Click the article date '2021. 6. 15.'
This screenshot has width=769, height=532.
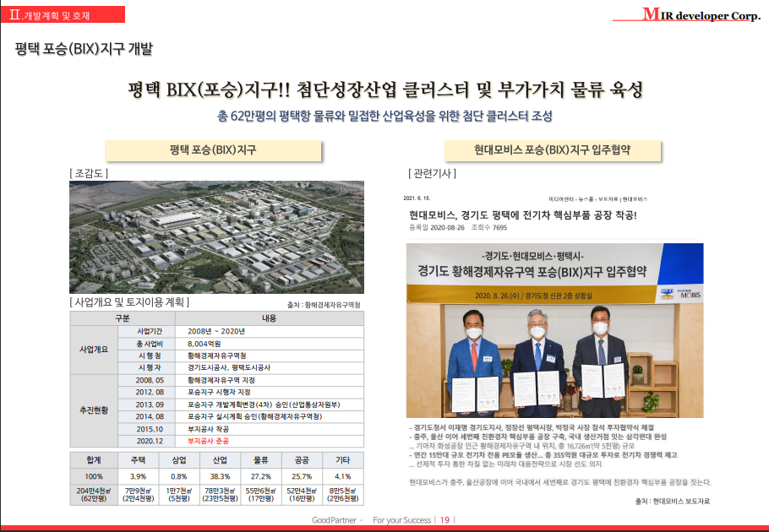point(417,198)
